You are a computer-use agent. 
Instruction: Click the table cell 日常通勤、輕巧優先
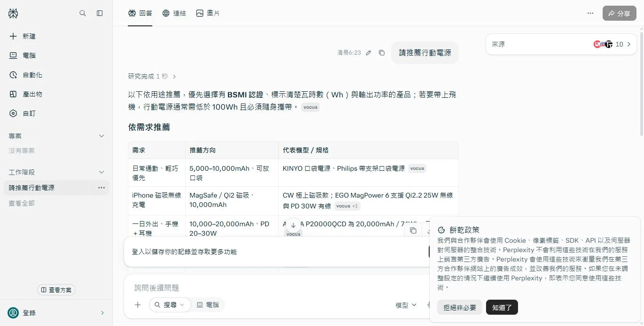(157, 173)
